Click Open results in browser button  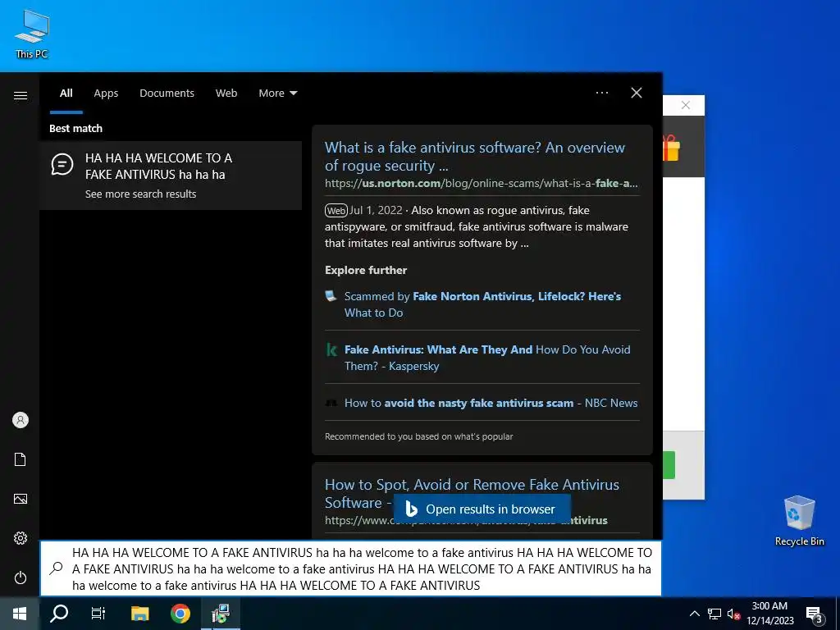482,509
